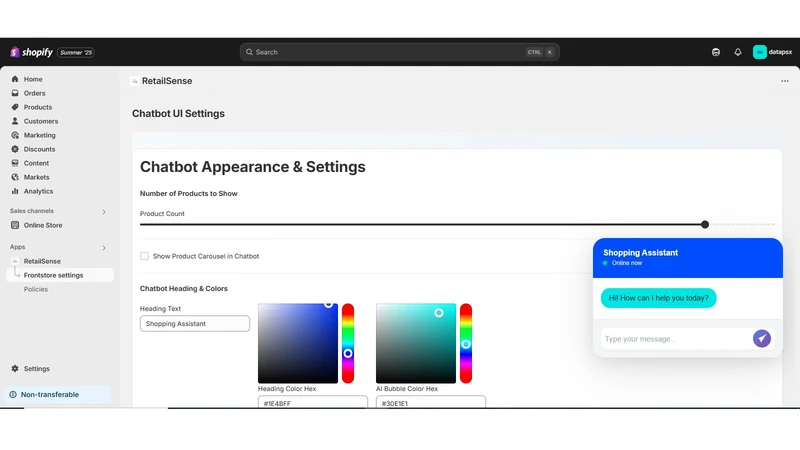
Task: Click the AI Bubble color saturation square
Action: (x=416, y=343)
